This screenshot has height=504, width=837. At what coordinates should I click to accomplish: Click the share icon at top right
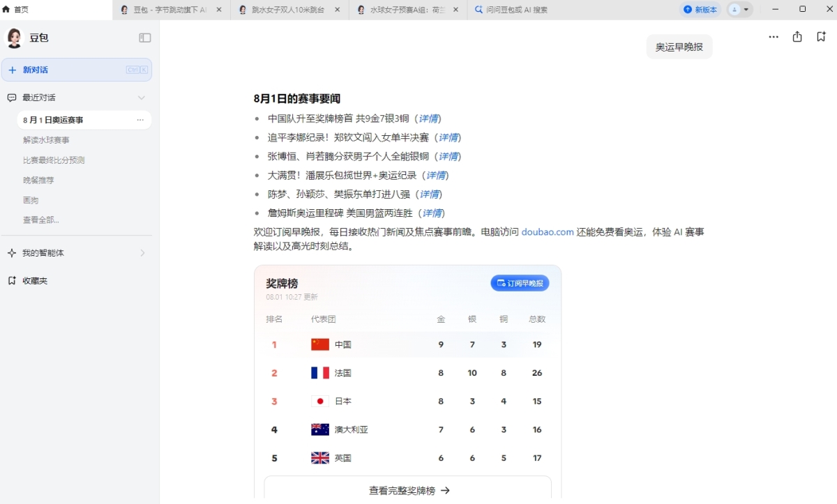click(797, 37)
